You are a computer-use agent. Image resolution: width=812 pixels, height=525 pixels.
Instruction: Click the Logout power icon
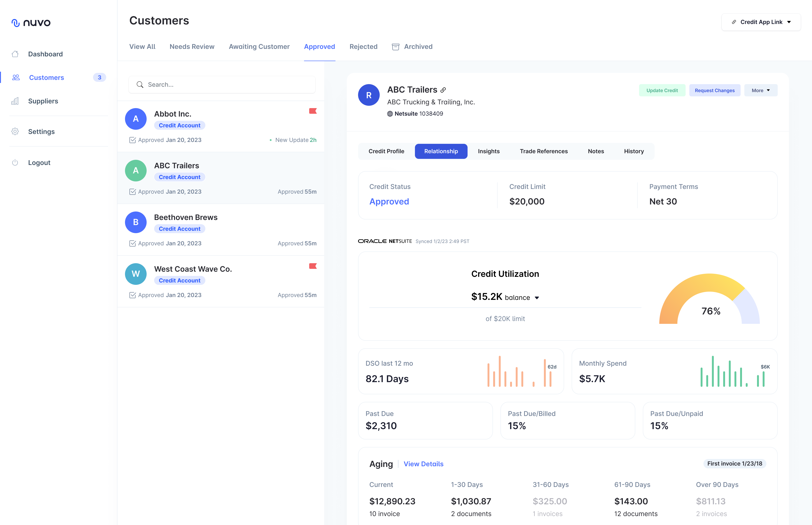pyautogui.click(x=15, y=163)
